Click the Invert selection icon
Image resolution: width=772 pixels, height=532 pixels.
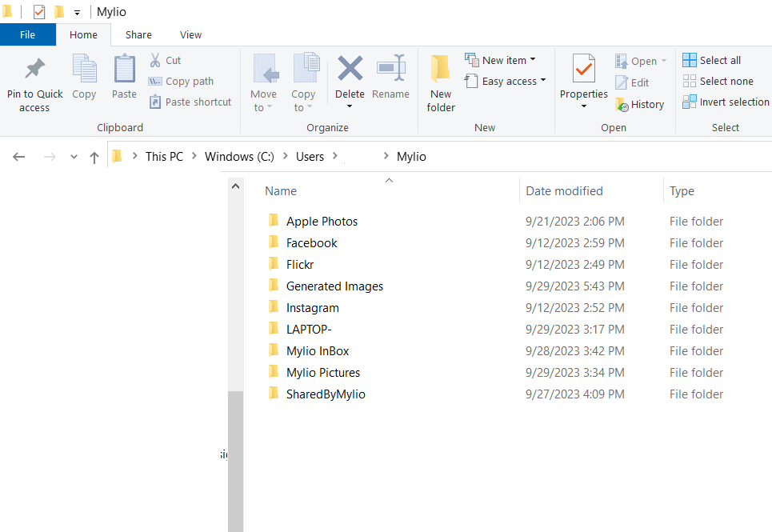click(690, 102)
